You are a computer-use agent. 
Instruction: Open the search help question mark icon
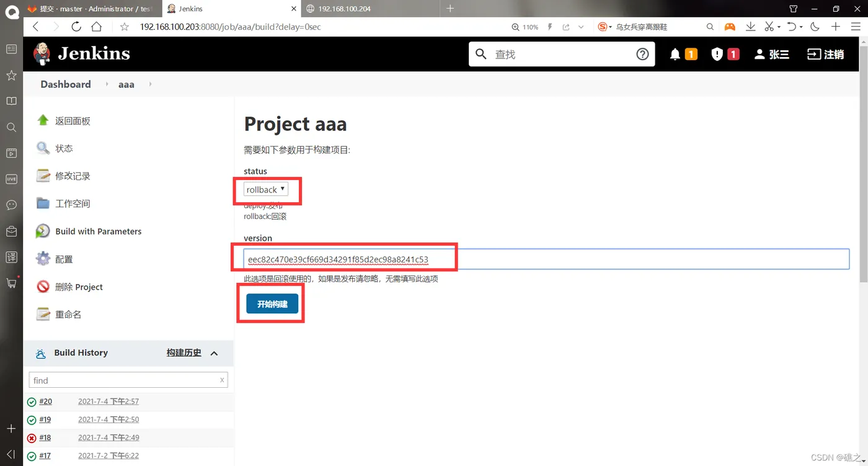[642, 54]
